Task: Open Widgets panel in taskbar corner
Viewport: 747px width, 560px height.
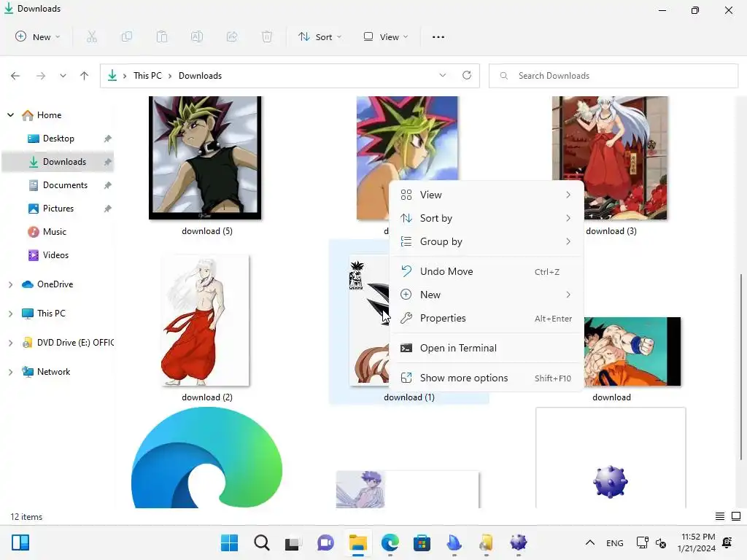Action: [20, 542]
